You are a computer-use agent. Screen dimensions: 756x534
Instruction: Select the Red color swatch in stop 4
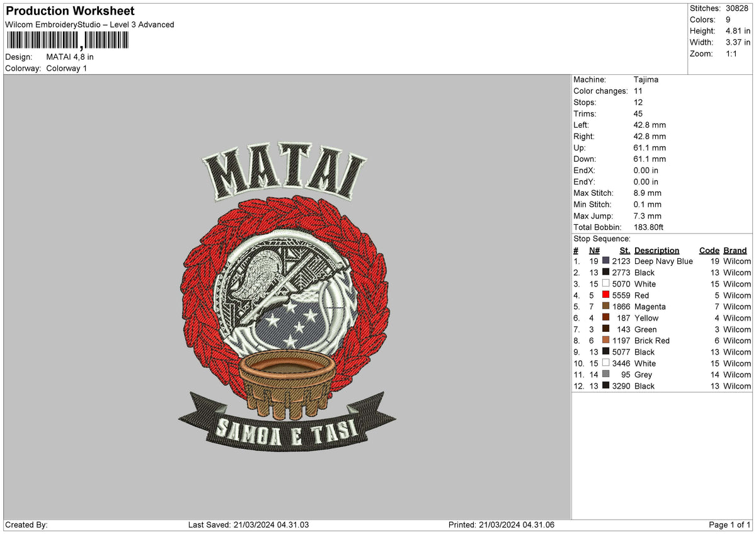[606, 295]
